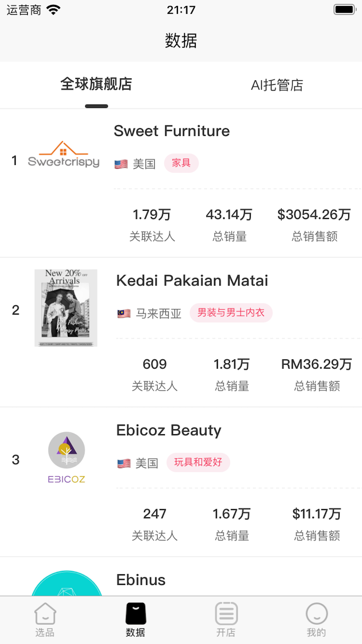This screenshot has height=644, width=362.
Task: Open the Ebicoz Beauty store title
Action: click(169, 430)
